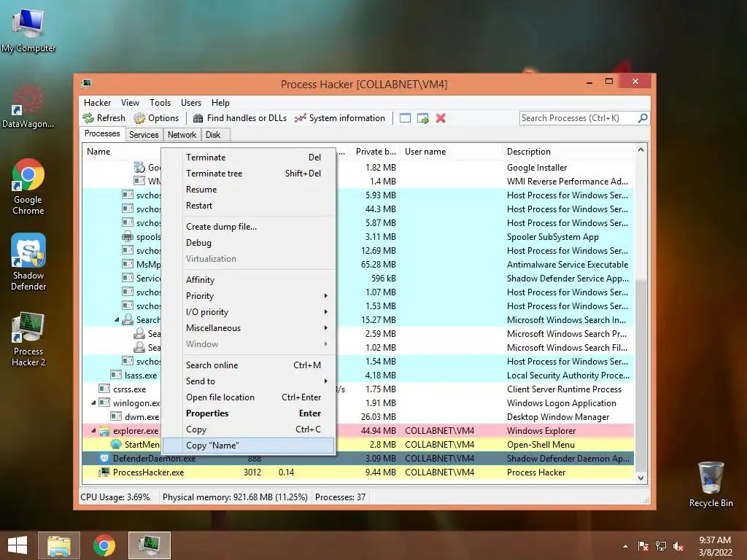The width and height of the screenshot is (747, 560).
Task: Click Find handles or DLLs binoculars icon
Action: (198, 118)
